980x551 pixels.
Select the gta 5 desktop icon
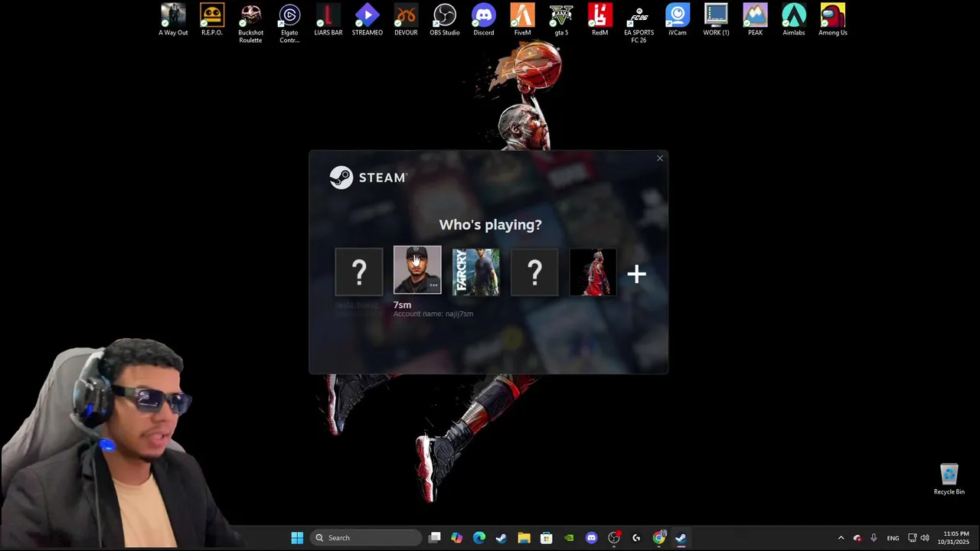click(x=561, y=21)
